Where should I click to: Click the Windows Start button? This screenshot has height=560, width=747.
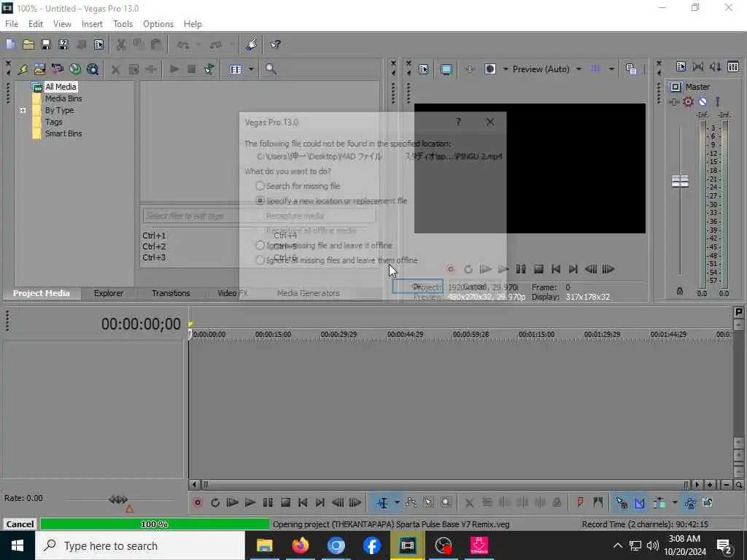(x=18, y=545)
